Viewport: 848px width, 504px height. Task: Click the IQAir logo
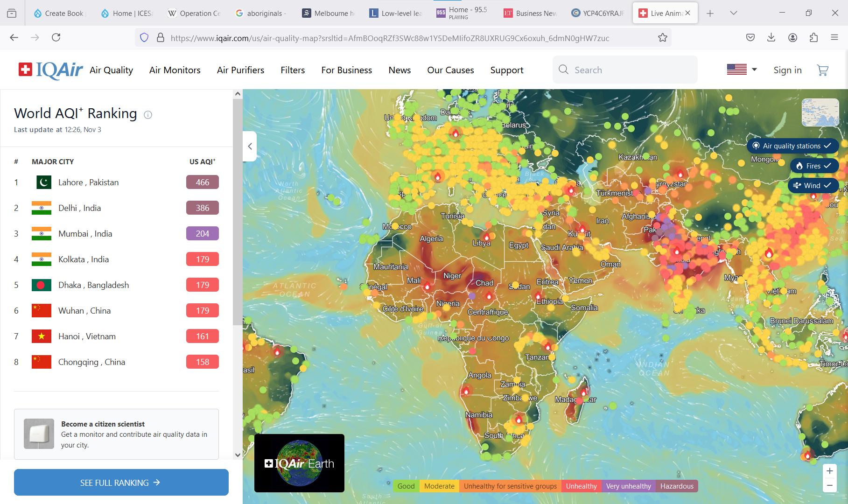pos(50,70)
